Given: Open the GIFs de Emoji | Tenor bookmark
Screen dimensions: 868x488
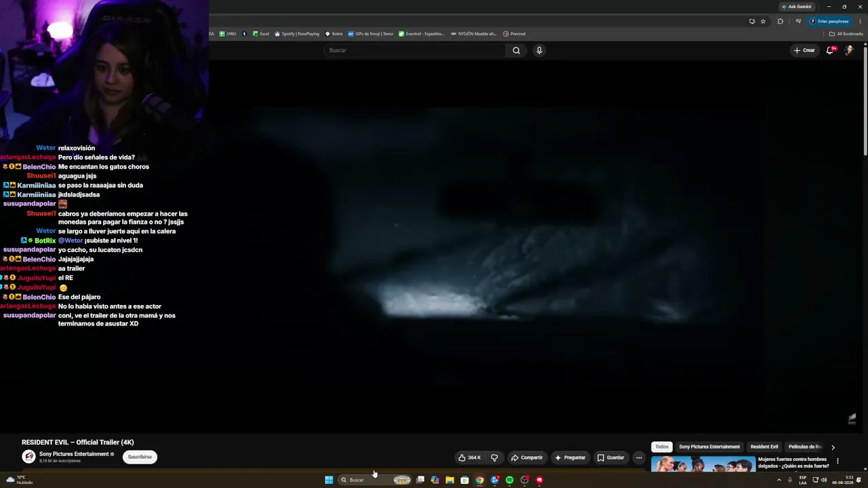Looking at the screenshot, I should [x=371, y=34].
